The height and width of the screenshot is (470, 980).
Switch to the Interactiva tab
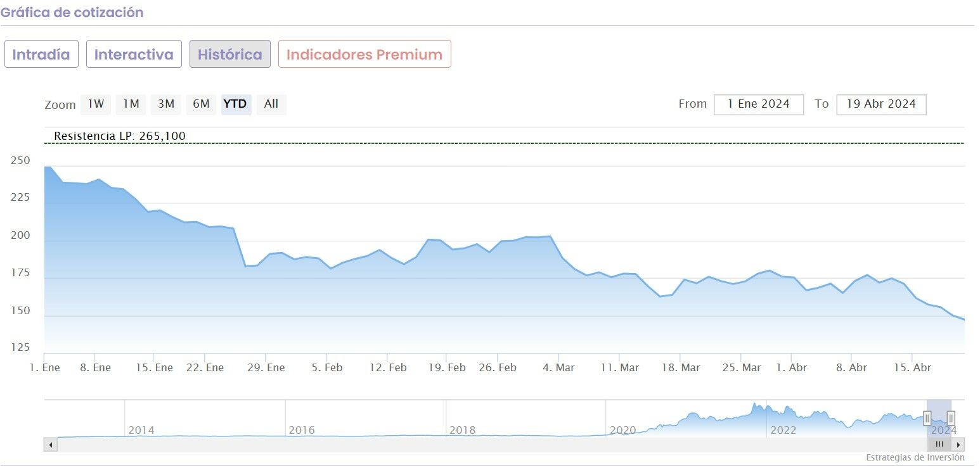click(x=134, y=54)
